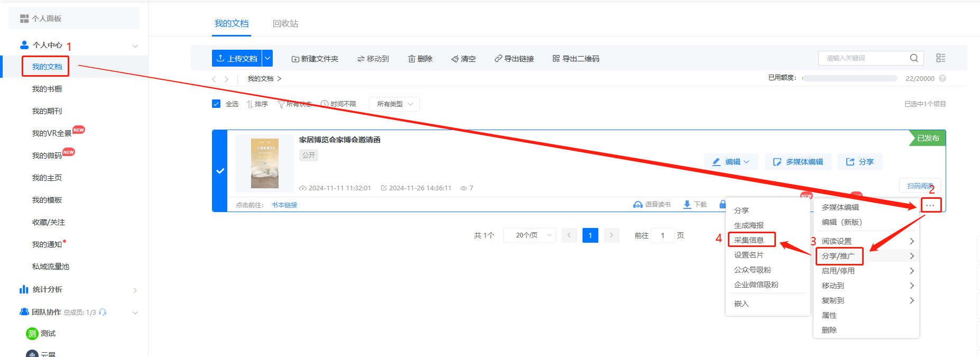Switch to the 回收站 tab
This screenshot has height=357, width=980.
coord(285,24)
